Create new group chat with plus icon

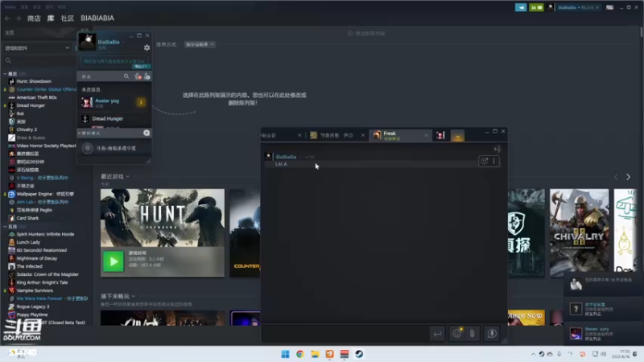tap(147, 133)
